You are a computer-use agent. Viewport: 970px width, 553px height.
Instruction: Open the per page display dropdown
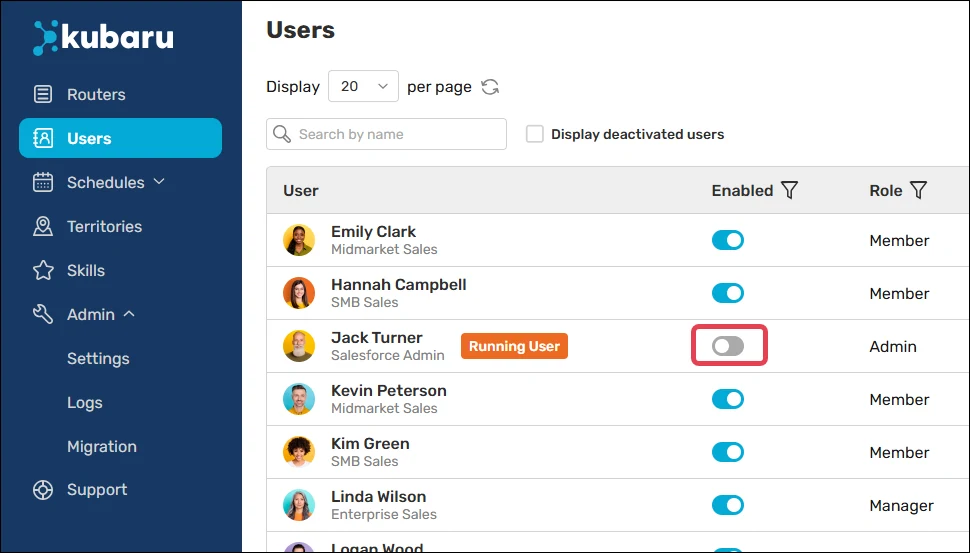coord(363,86)
